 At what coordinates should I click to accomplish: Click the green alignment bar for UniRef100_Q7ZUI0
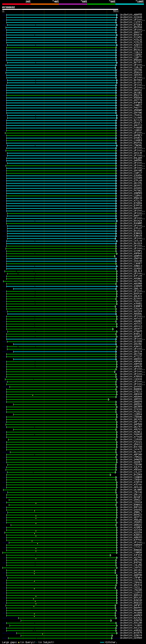point(61,48)
